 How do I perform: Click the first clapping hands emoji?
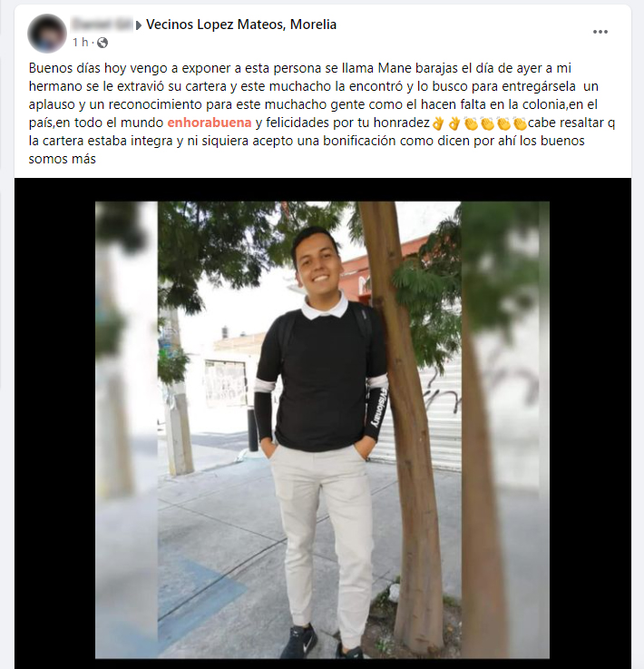[471, 123]
